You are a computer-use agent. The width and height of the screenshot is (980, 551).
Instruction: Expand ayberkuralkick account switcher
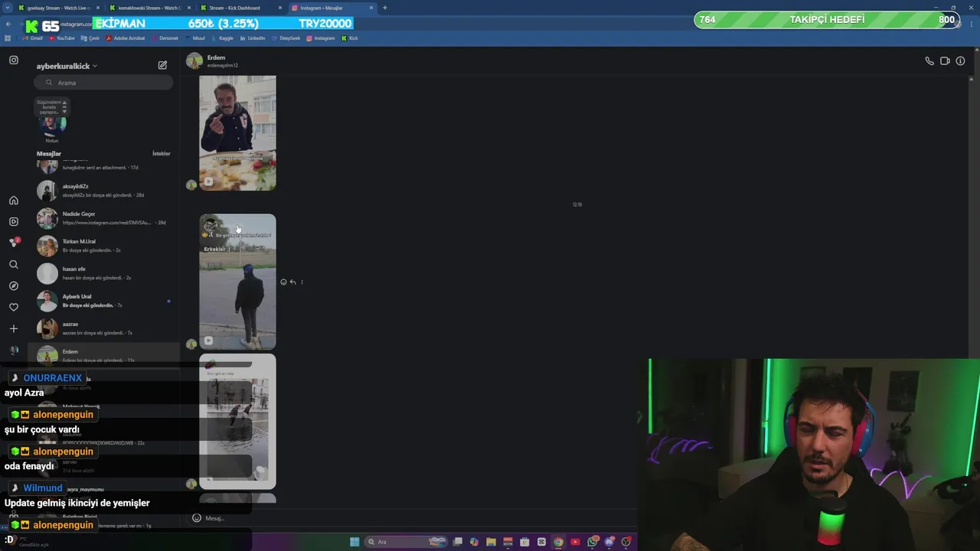pos(67,66)
